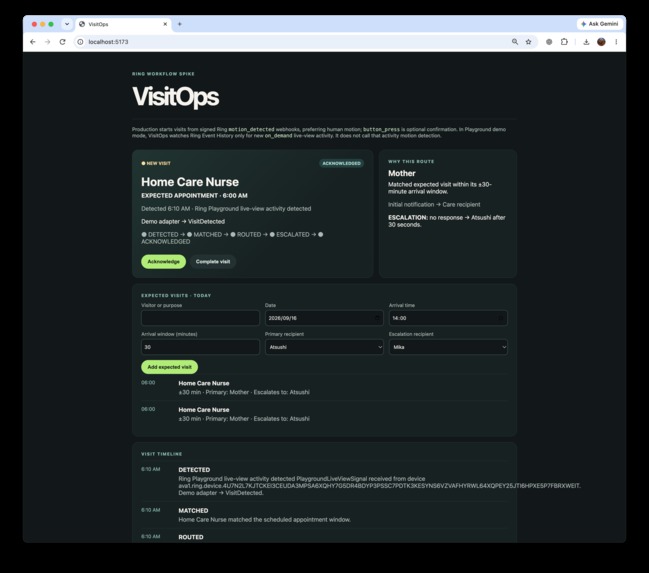Click the ROUTED timeline entry title
The width and height of the screenshot is (649, 573).
coord(191,537)
